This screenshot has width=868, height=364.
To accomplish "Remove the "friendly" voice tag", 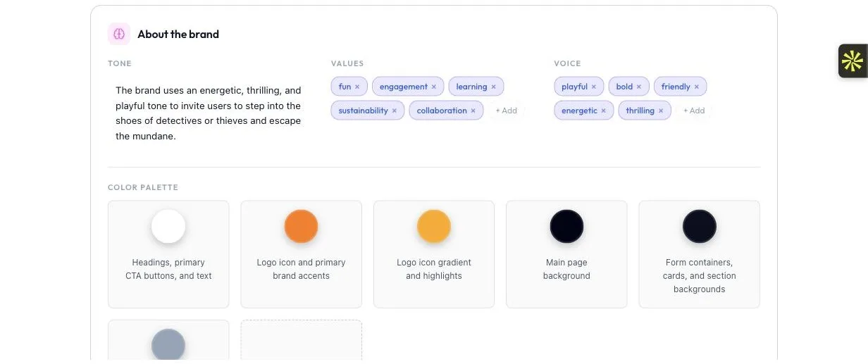I will tap(697, 87).
